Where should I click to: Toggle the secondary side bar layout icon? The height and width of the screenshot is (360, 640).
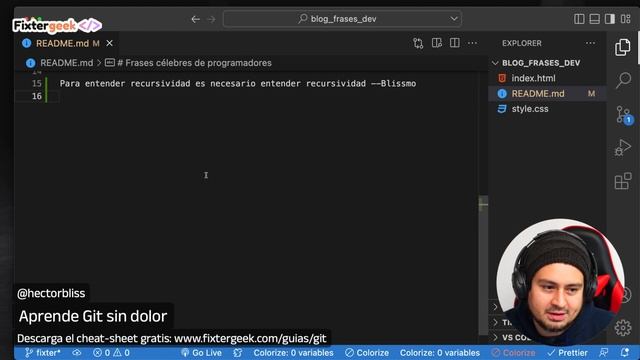coord(610,19)
